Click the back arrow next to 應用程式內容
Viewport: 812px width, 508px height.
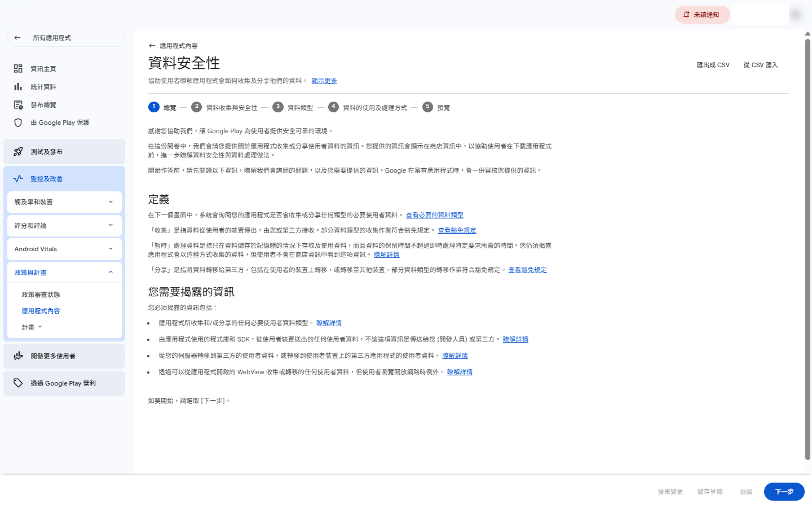[152, 46]
